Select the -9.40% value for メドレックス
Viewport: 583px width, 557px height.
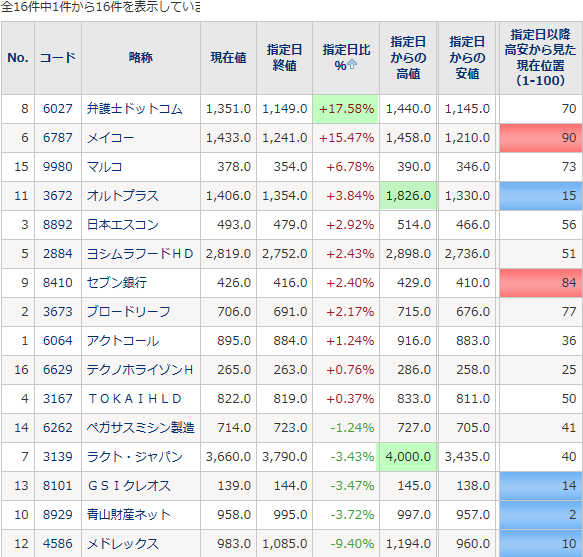click(x=352, y=544)
